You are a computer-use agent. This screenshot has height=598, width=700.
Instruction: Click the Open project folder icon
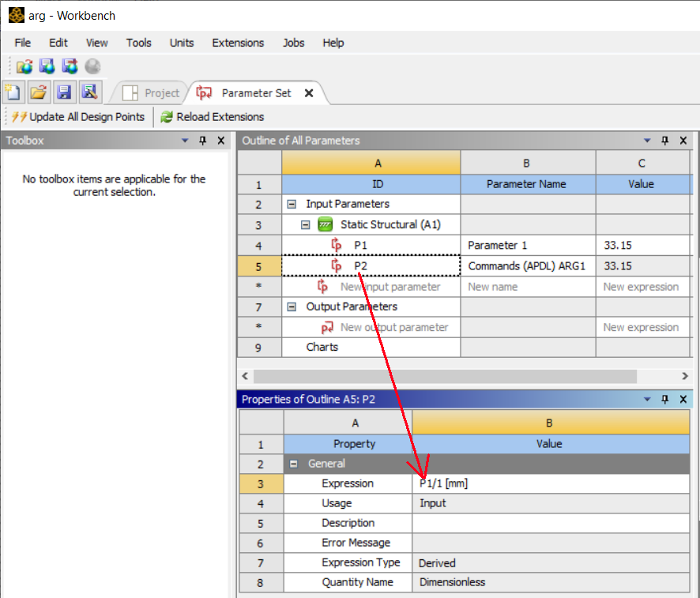[38, 92]
